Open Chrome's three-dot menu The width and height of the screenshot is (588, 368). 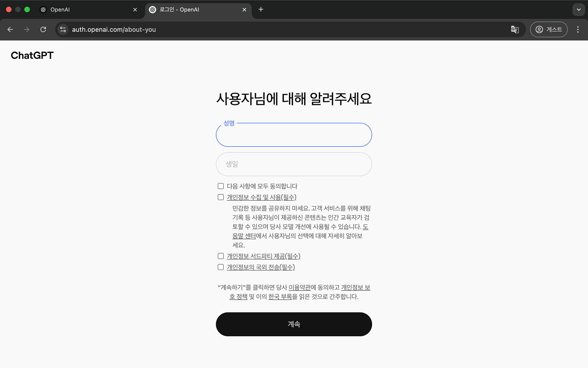578,29
